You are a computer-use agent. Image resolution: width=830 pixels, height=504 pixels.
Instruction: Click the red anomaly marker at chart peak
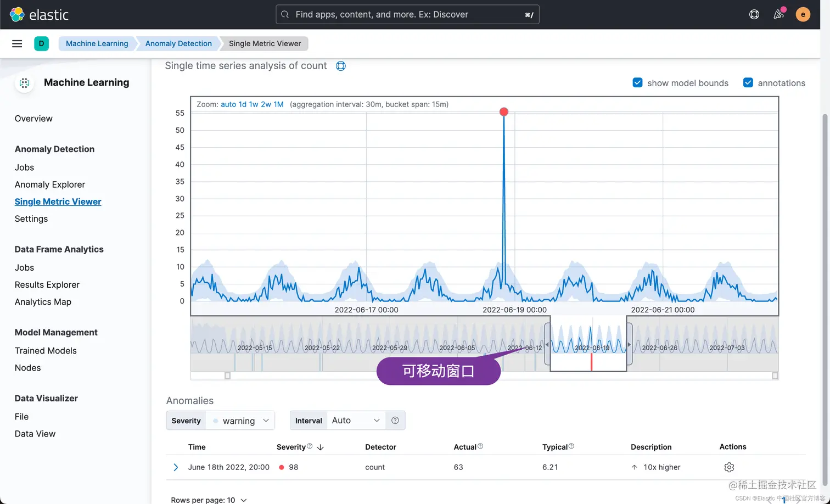click(503, 112)
